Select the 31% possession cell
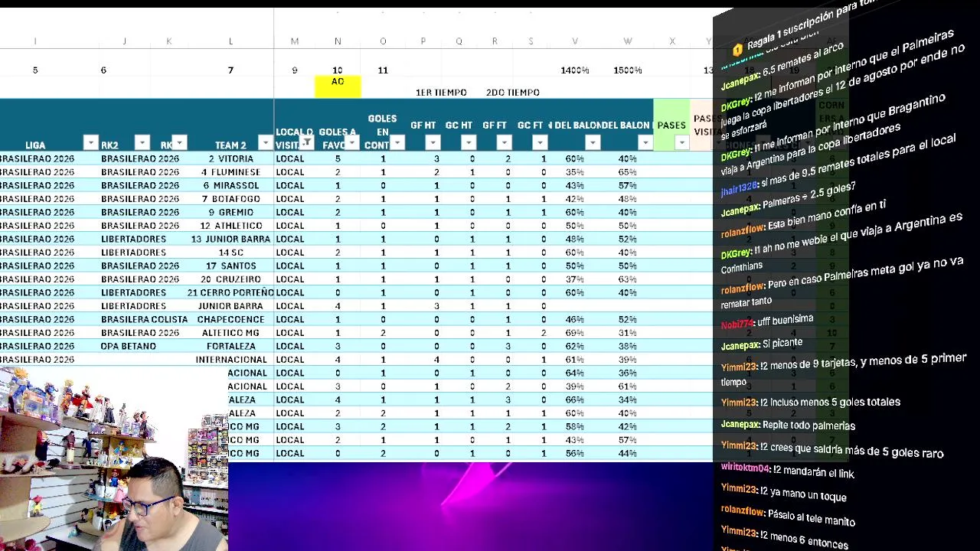Image resolution: width=980 pixels, height=551 pixels. (628, 333)
